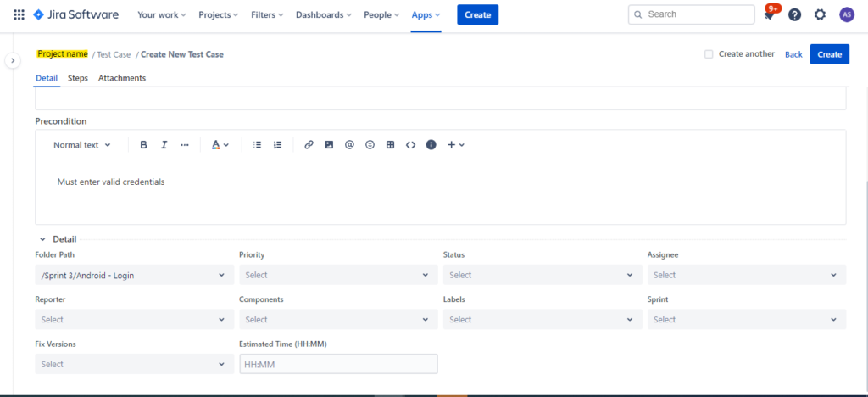868x397 pixels.
Task: Insert a numbered list
Action: tap(277, 144)
